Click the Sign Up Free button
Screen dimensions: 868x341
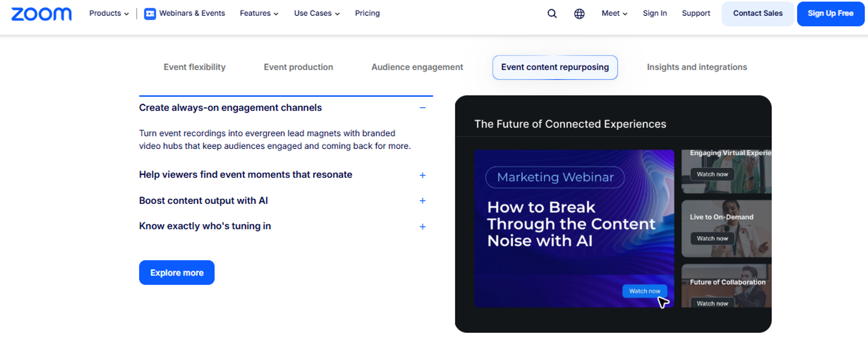point(830,14)
